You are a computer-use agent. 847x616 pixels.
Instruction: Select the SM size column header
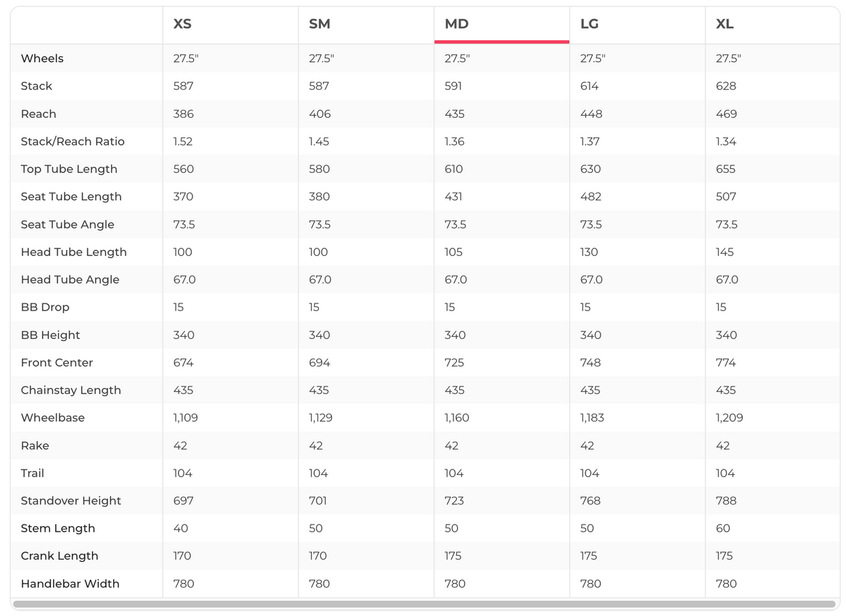pyautogui.click(x=320, y=24)
